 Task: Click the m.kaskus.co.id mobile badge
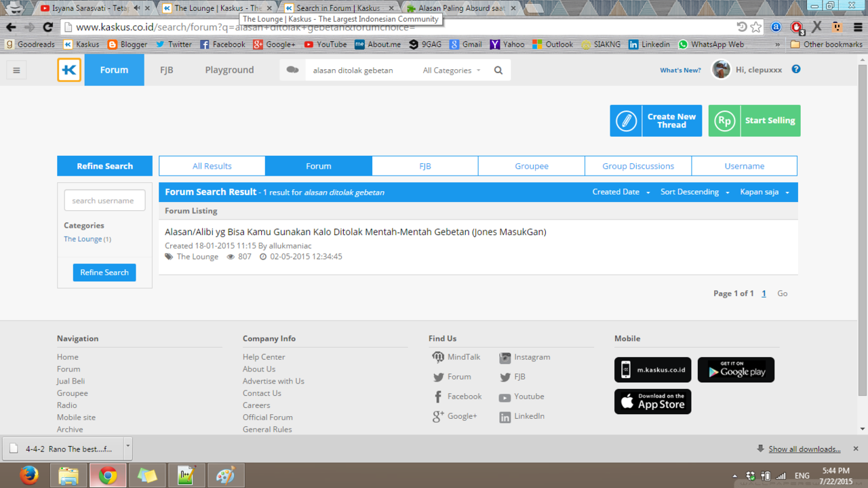(x=652, y=370)
